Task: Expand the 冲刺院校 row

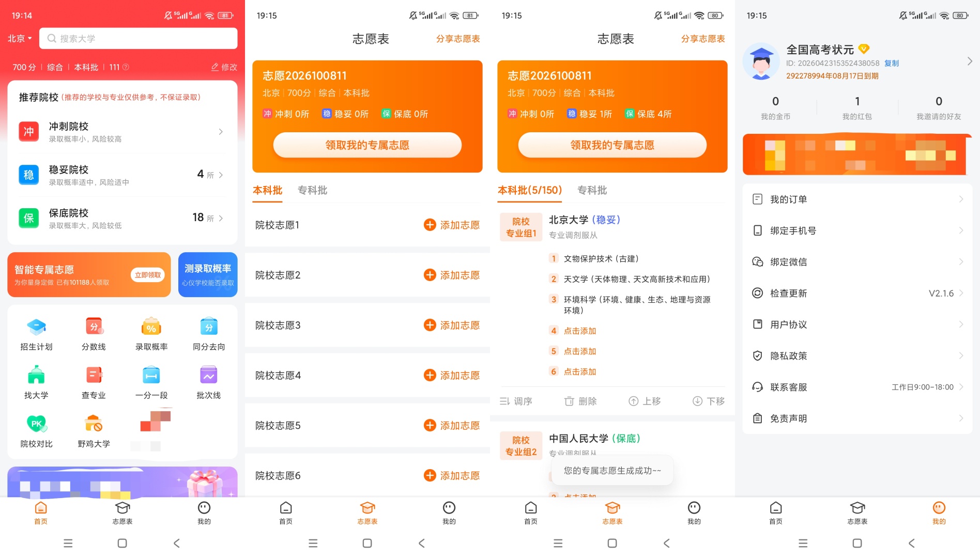Action: [122, 132]
